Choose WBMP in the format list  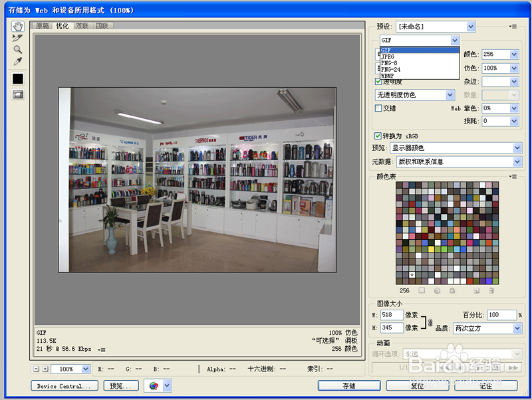[x=420, y=76]
